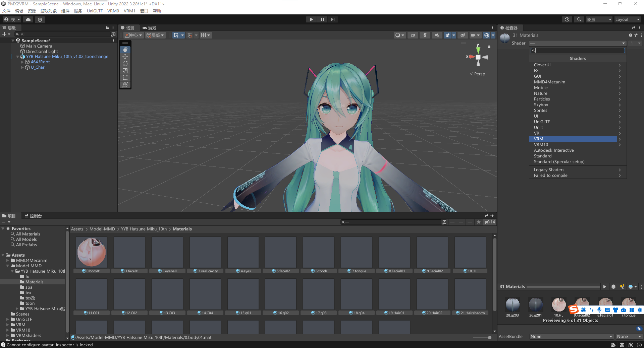Click the Pause button in top toolbar
644x348 pixels.
[x=322, y=19]
